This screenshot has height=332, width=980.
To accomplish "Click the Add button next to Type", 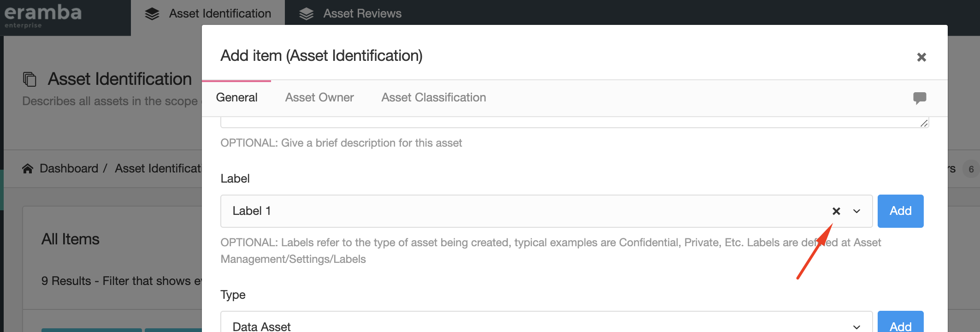I will coord(900,322).
